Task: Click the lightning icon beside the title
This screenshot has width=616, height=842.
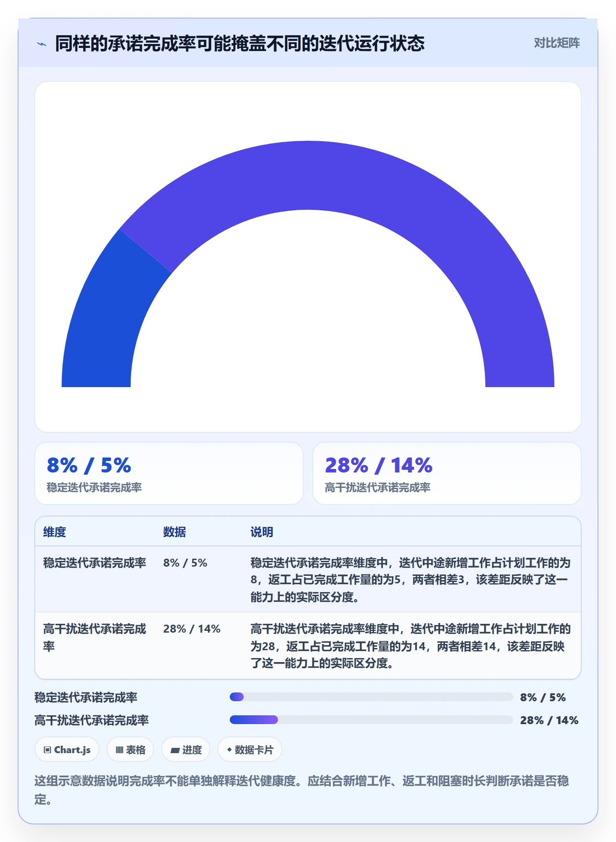Action: [42, 44]
